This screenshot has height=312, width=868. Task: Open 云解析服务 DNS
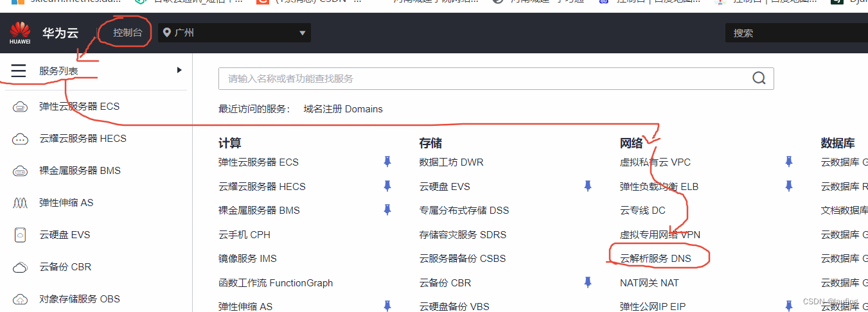click(x=655, y=259)
